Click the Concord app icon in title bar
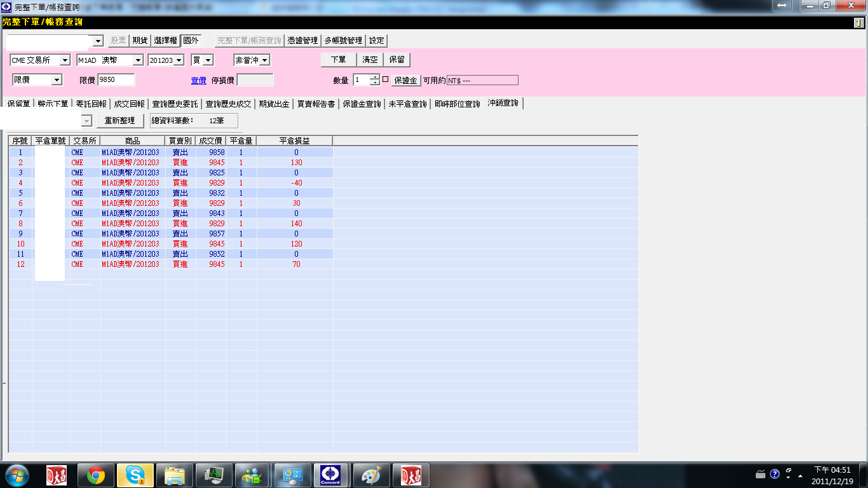 click(7, 6)
